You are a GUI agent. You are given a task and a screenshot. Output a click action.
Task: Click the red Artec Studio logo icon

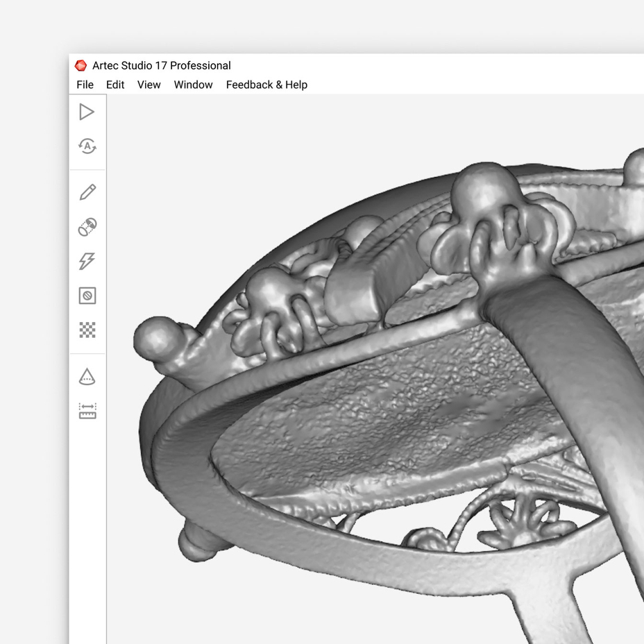(x=81, y=65)
